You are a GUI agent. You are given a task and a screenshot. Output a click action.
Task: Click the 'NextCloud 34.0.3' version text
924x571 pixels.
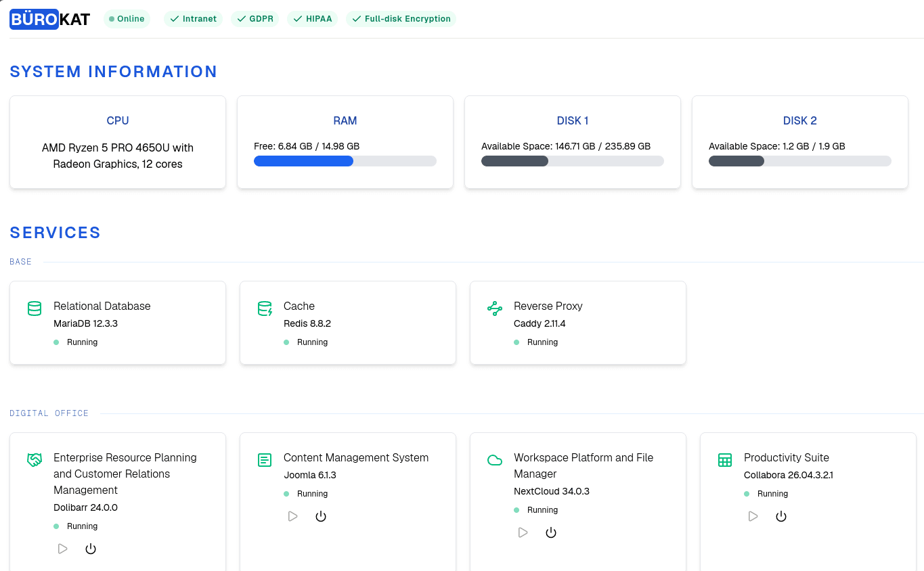(552, 491)
